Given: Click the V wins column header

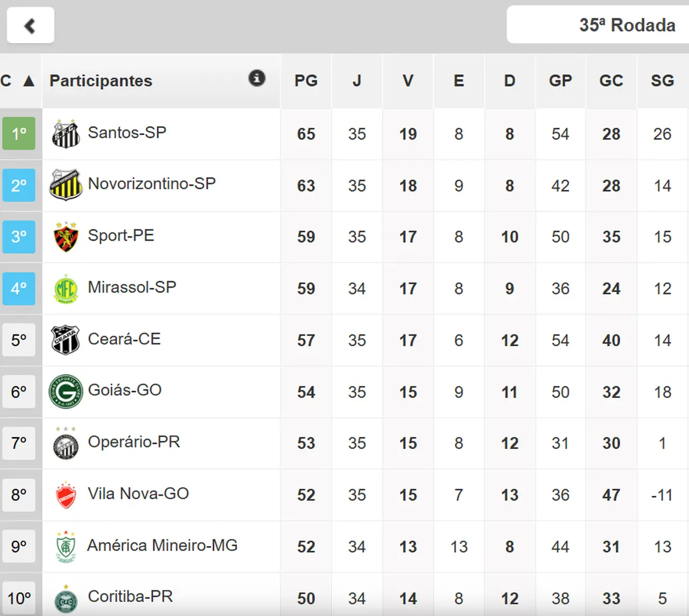Looking at the screenshot, I should (407, 81).
